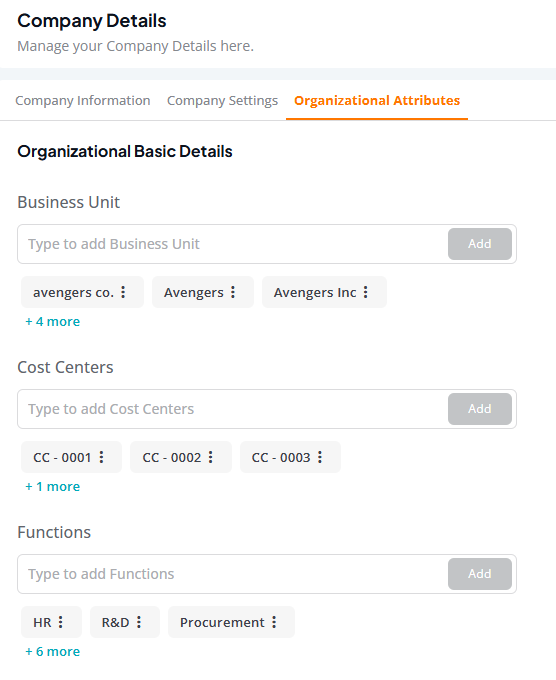Open options icon on Avengers Inc chip

[366, 292]
